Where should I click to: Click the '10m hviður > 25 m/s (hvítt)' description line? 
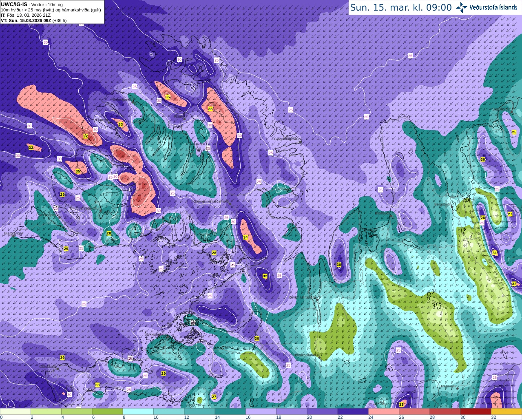coord(51,10)
